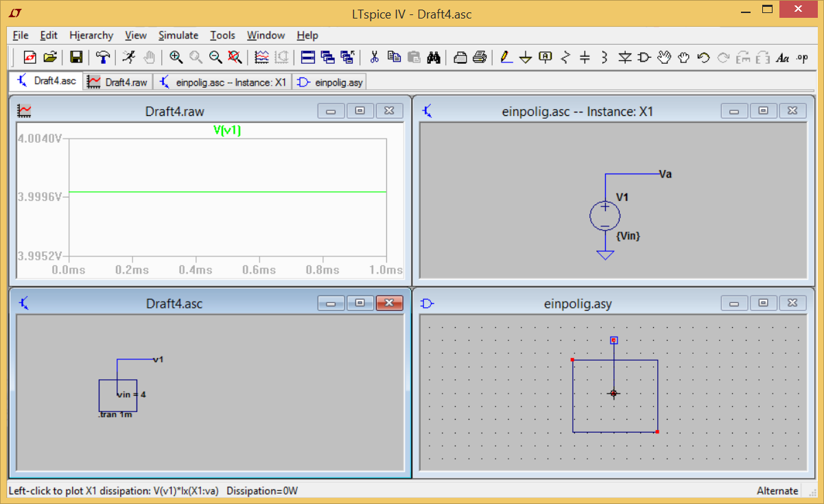The height and width of the screenshot is (504, 824).
Task: Open Control Panel hammer icon
Action: coord(103,58)
